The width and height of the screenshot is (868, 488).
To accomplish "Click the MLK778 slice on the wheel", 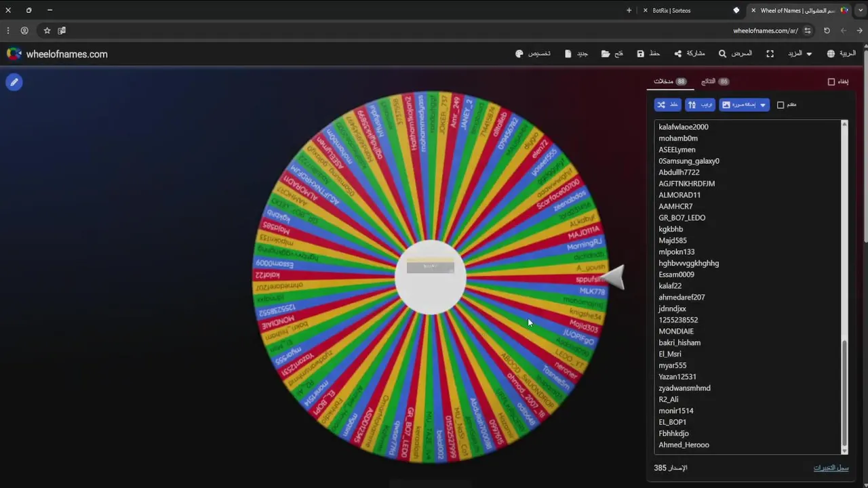I will (x=592, y=291).
